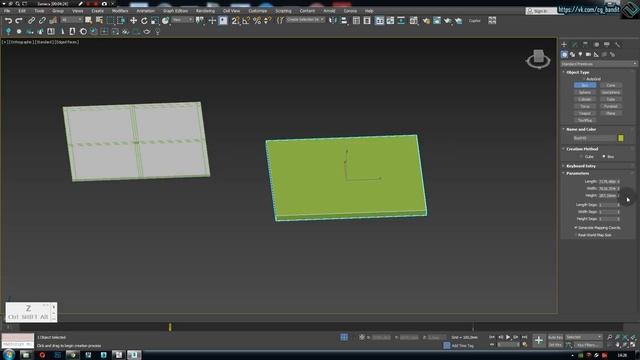Image resolution: width=640 pixels, height=360 pixels.
Task: Open the Graph Editors menu
Action: 176,11
